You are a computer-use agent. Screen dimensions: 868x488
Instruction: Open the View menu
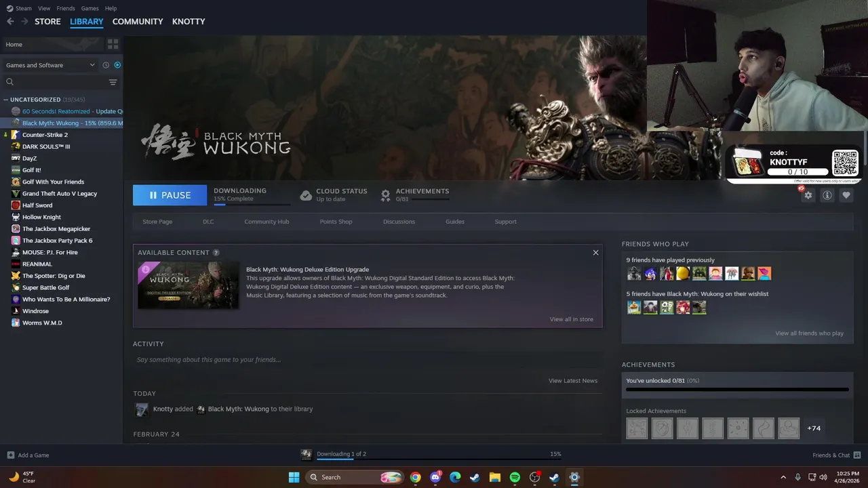44,8
